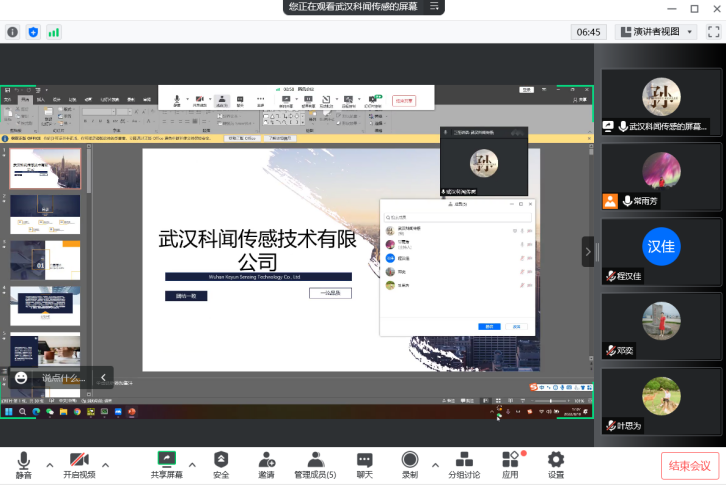The image size is (726, 486).
Task: Expand video options arrow beside 开启视频
Action: pos(105,464)
